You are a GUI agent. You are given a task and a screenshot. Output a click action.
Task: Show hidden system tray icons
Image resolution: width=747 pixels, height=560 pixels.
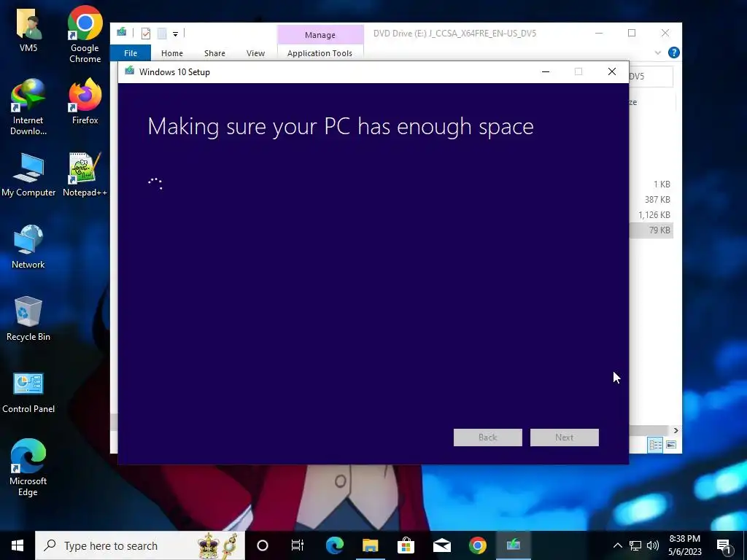pyautogui.click(x=617, y=545)
